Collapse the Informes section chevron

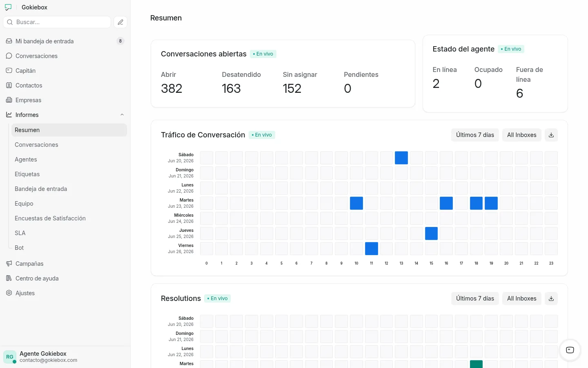click(122, 115)
